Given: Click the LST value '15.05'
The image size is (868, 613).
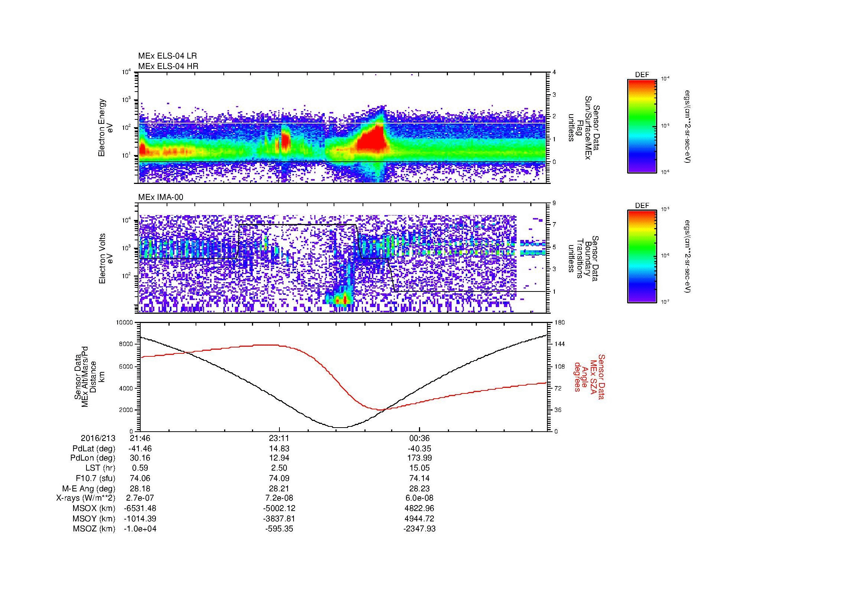Looking at the screenshot, I should pos(419,468).
